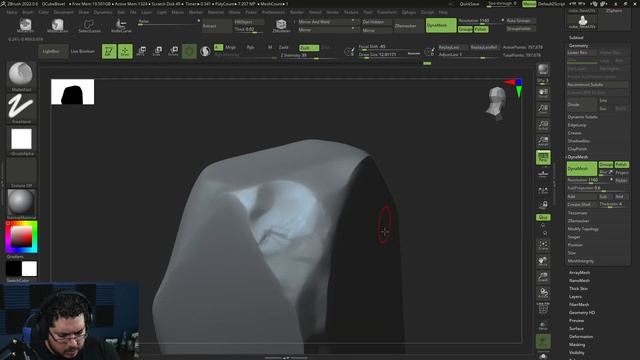Toggle the Persp perspective icon

coord(543,158)
